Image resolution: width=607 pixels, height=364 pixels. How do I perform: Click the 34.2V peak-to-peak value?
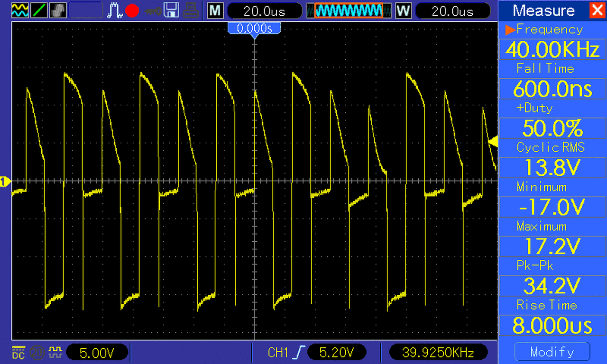click(x=552, y=285)
